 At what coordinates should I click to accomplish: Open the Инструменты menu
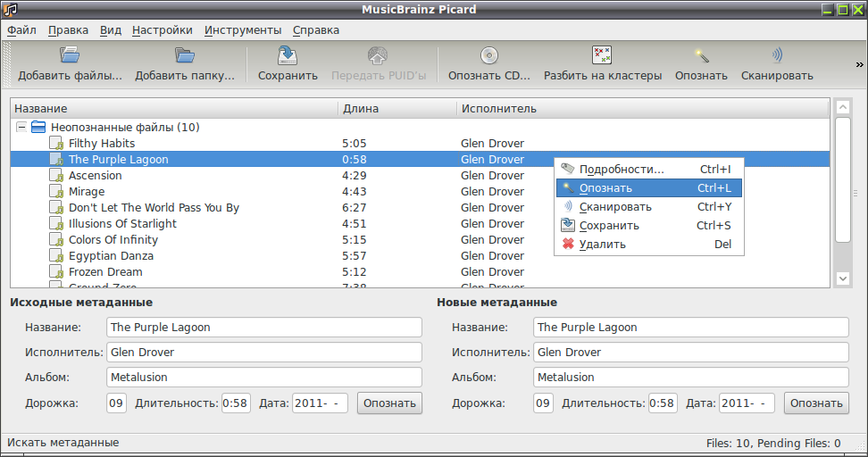coord(243,30)
